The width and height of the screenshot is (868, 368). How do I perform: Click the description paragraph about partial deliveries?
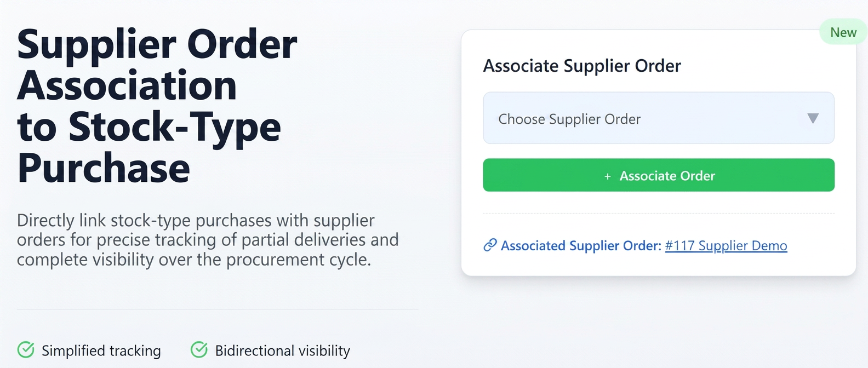[208, 240]
